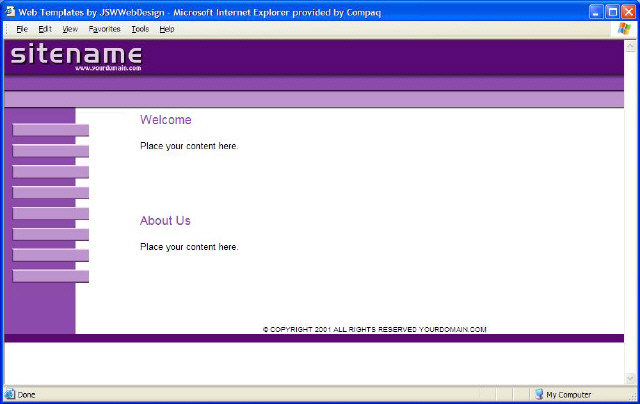Open the View menu
The width and height of the screenshot is (640, 404).
click(70, 29)
